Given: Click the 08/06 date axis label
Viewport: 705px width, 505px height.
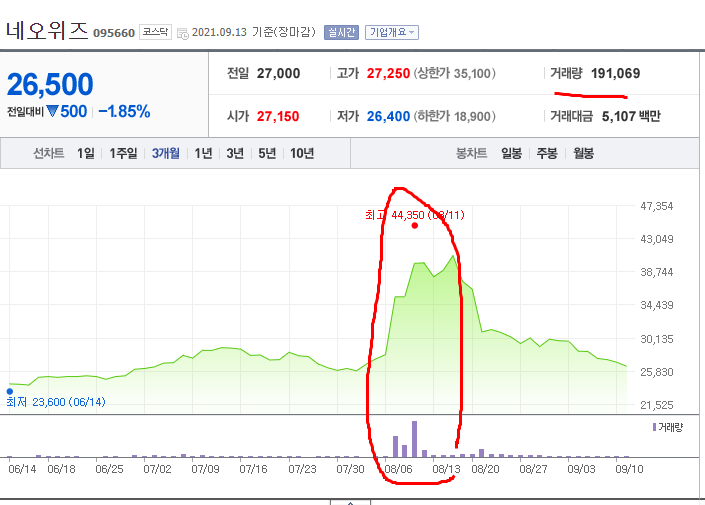Looking at the screenshot, I should click(398, 469).
